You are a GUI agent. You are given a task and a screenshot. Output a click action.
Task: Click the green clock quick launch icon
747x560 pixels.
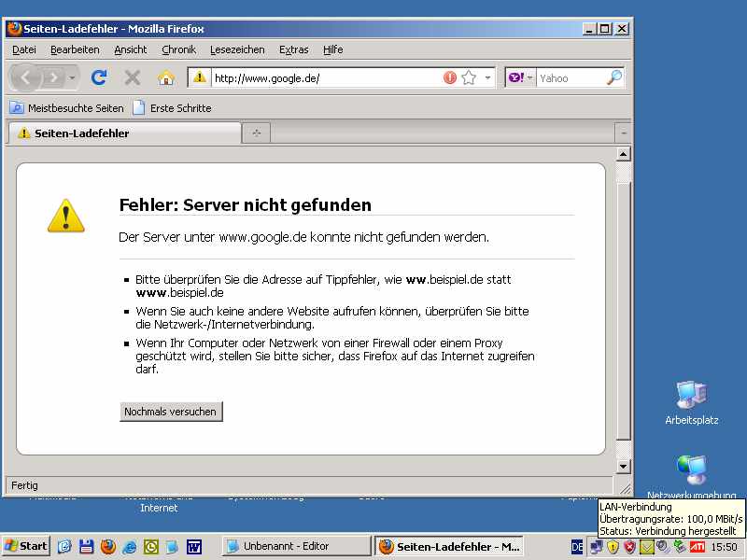(151, 547)
